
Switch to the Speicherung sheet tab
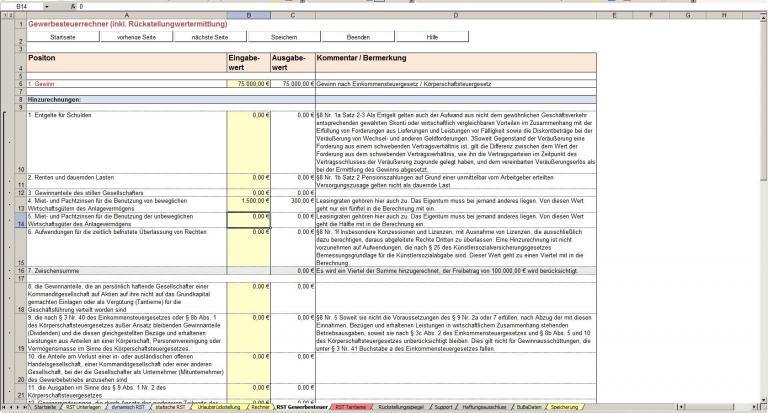pos(564,407)
